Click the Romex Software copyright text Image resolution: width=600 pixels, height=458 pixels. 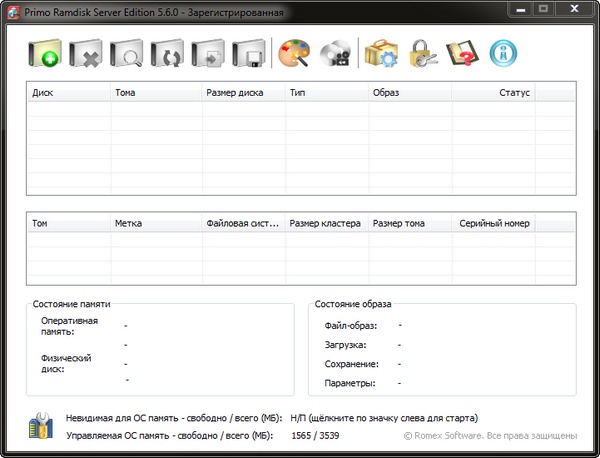pos(490,436)
